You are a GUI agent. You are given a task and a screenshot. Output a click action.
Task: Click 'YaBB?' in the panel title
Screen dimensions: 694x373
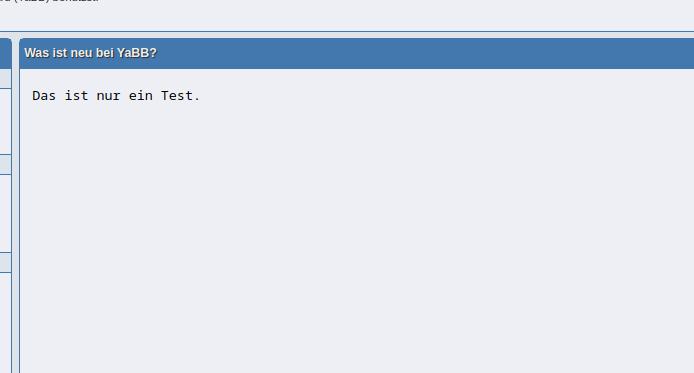[137, 53]
